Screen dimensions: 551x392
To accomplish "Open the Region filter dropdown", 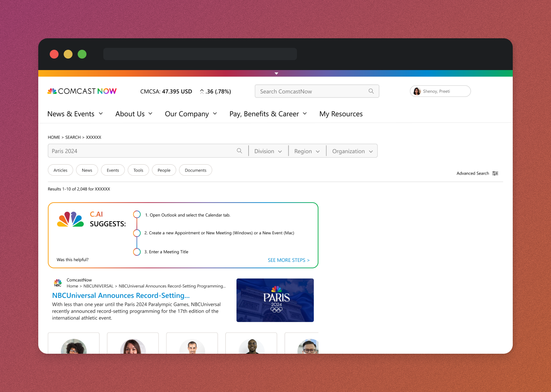I will click(307, 151).
